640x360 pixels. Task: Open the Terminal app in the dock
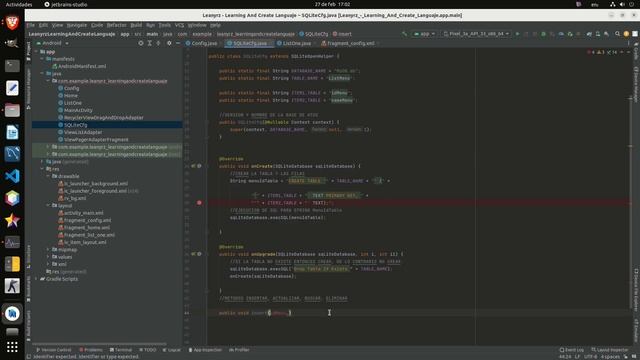(12, 66)
